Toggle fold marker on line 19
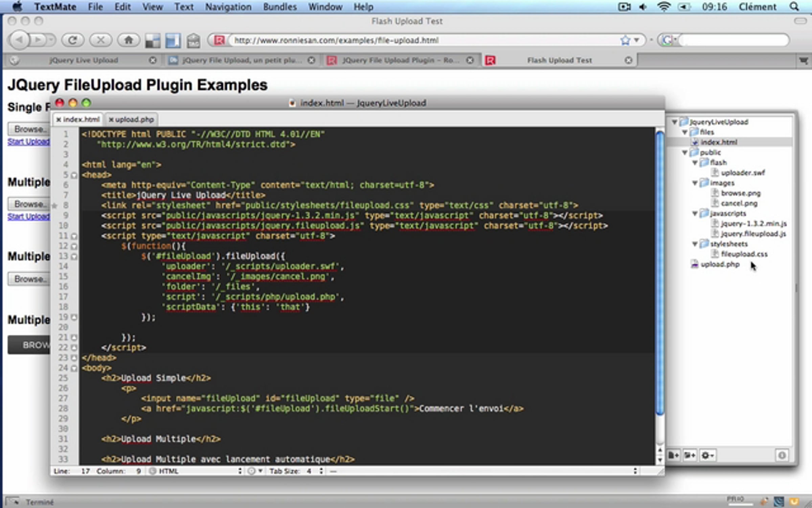This screenshot has height=508, width=812. coord(74,317)
